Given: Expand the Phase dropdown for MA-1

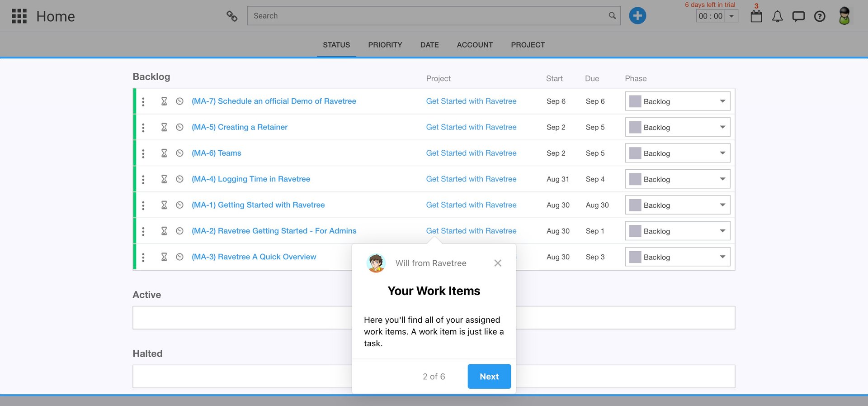Looking at the screenshot, I should coord(678,205).
